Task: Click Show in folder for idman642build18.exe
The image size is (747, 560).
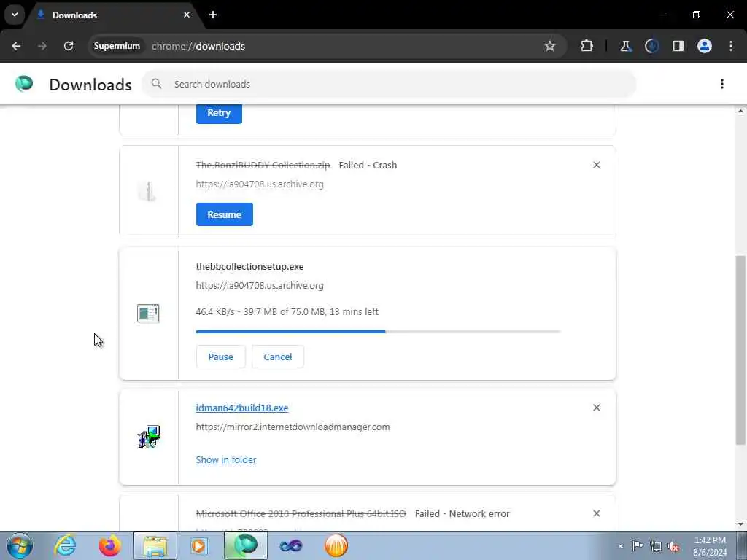Action: 226,460
